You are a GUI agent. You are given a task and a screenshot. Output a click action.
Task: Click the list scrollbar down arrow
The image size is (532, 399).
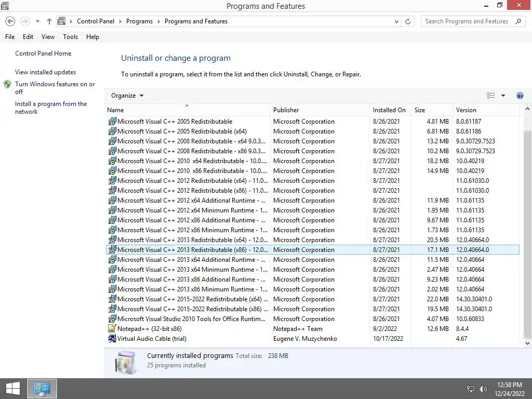pyautogui.click(x=527, y=343)
